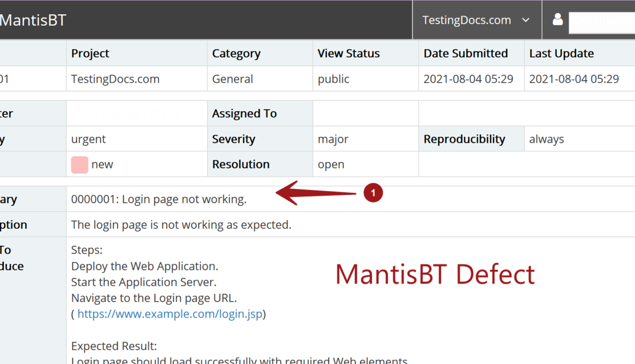
Task: Click the 'urgent' priority value
Action: pos(89,139)
